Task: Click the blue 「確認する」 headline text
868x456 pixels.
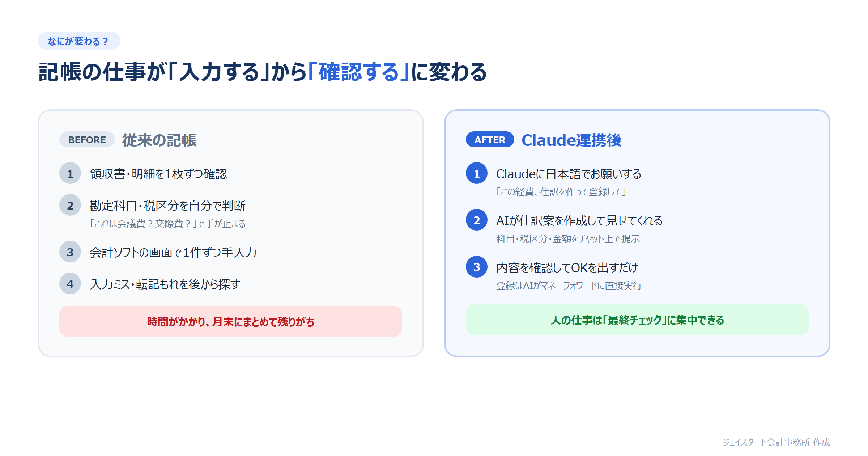Action: point(359,72)
